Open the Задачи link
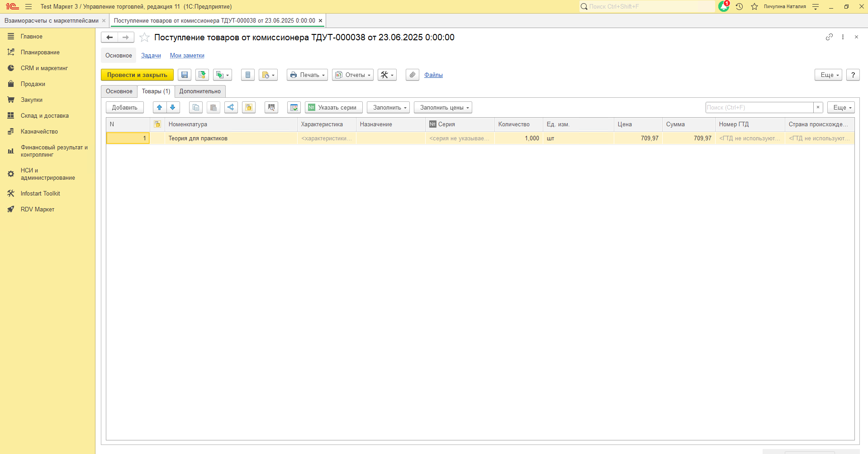This screenshot has width=868, height=454. pyautogui.click(x=151, y=56)
